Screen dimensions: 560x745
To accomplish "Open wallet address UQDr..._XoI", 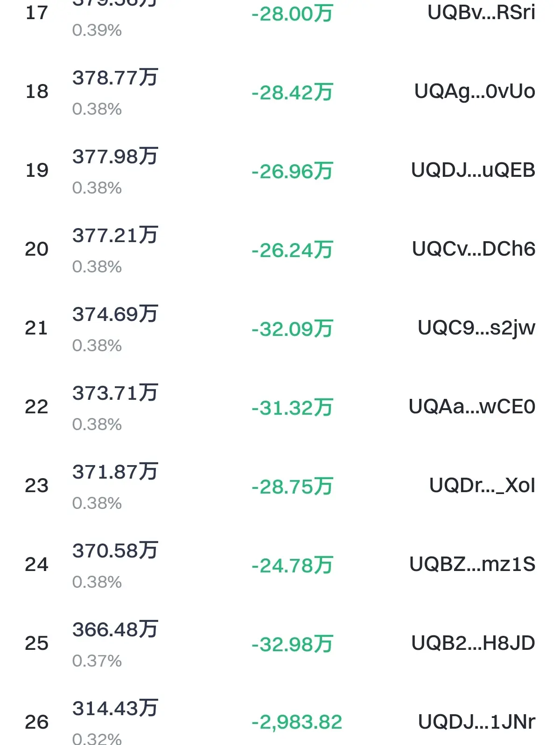I will [x=482, y=486].
